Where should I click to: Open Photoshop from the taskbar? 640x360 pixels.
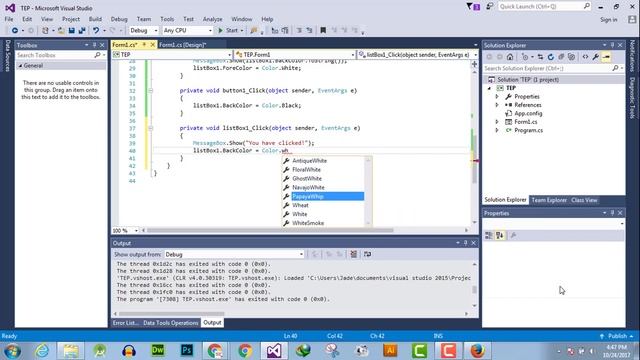tap(187, 351)
